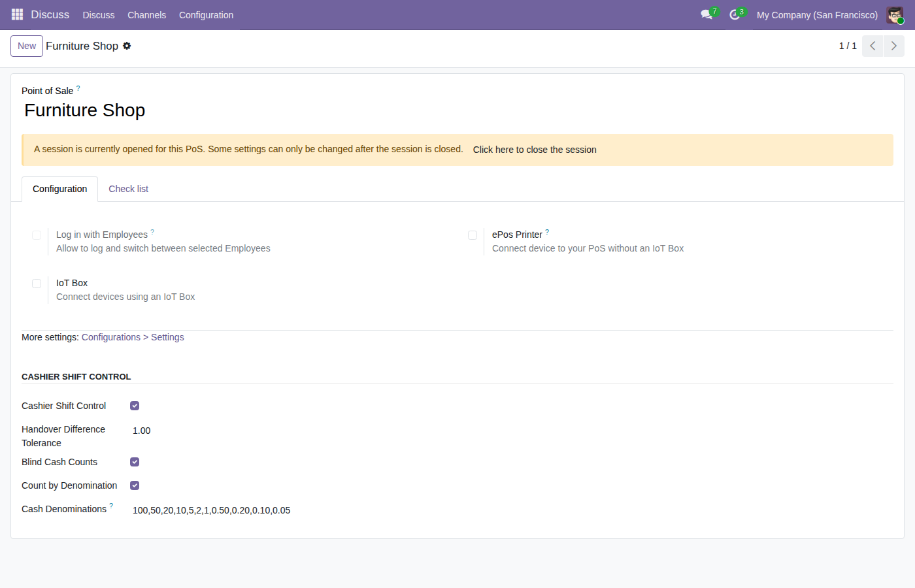Open the Channels menu

[146, 15]
